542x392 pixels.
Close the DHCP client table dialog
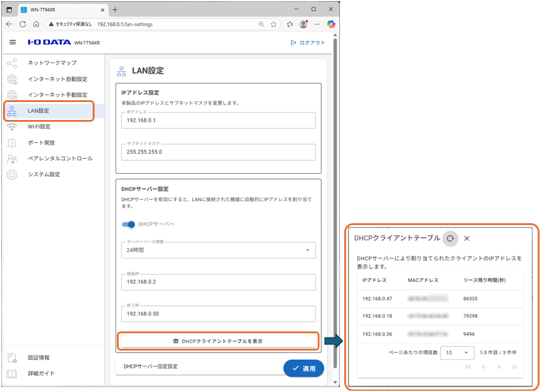(x=467, y=238)
